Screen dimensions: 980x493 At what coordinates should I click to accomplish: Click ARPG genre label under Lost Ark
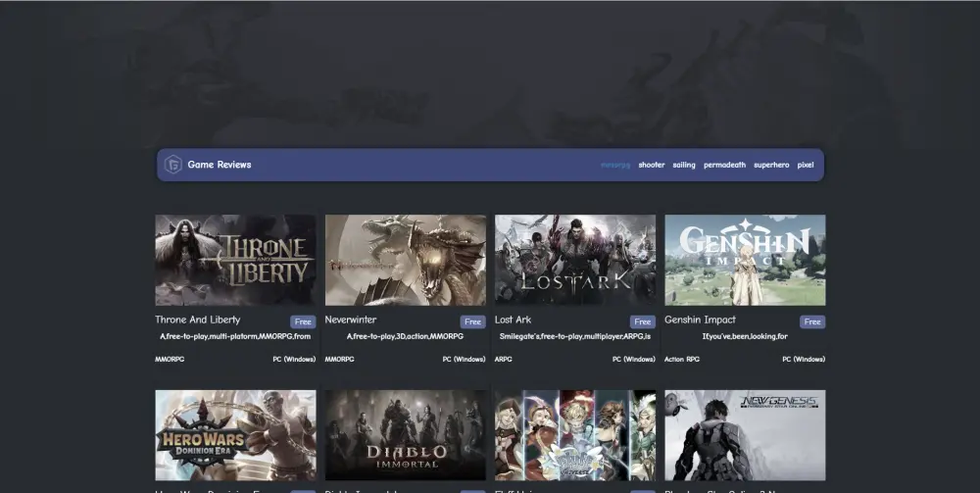503,360
